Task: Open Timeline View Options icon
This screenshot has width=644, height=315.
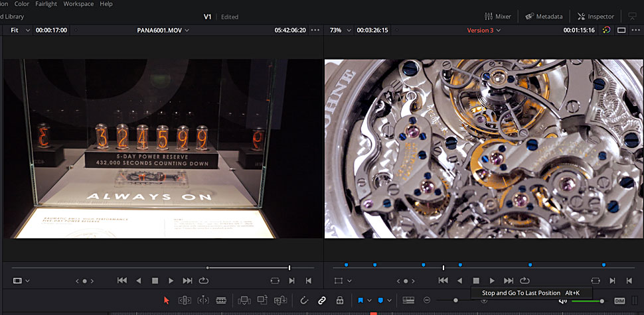Action: click(408, 300)
